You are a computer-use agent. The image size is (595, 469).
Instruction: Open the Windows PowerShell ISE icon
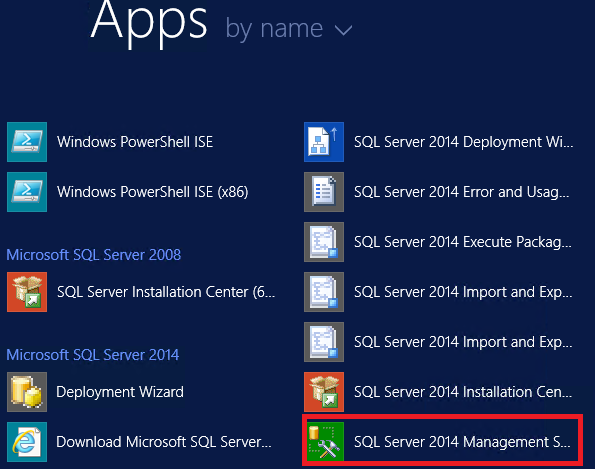point(27,142)
